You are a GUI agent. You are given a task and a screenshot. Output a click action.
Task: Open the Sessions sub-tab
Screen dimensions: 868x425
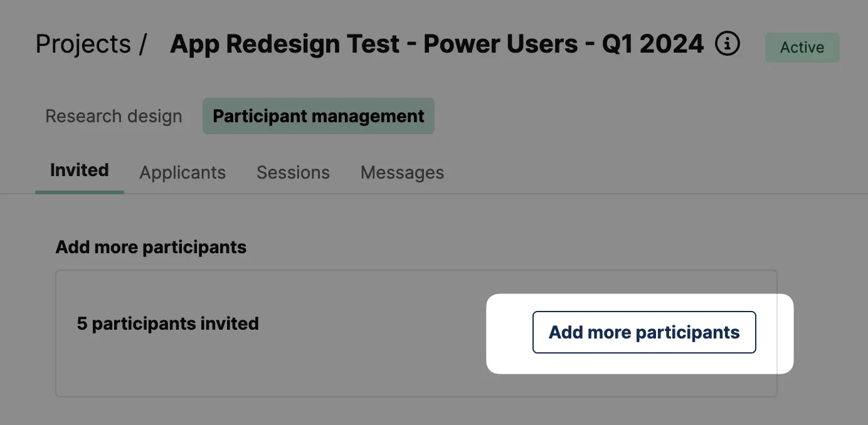[x=293, y=172]
